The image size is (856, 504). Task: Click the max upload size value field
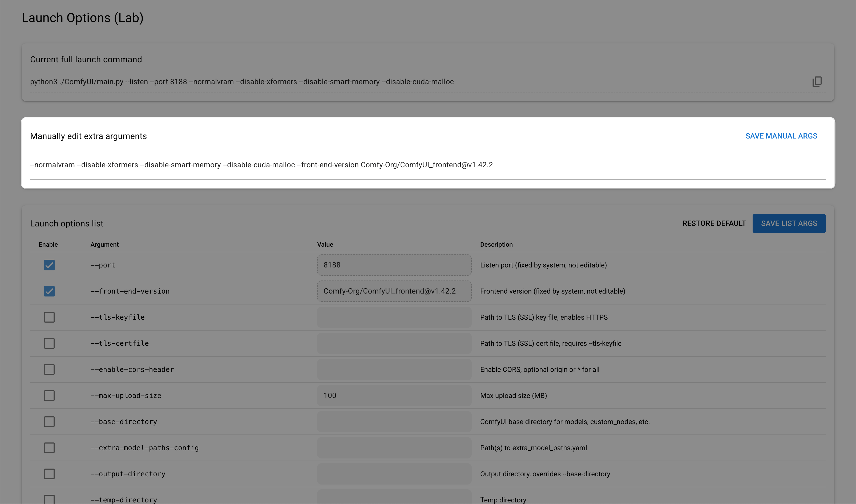click(394, 395)
